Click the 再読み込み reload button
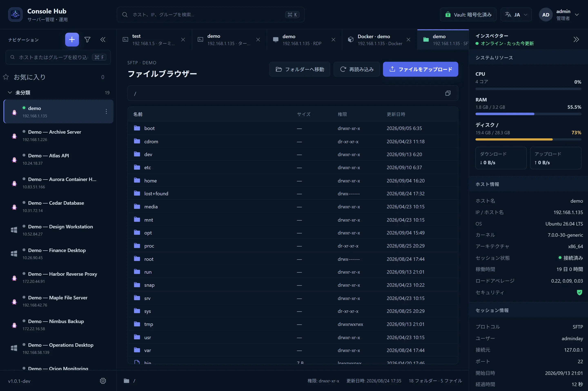The width and height of the screenshot is (588, 391). tap(356, 69)
